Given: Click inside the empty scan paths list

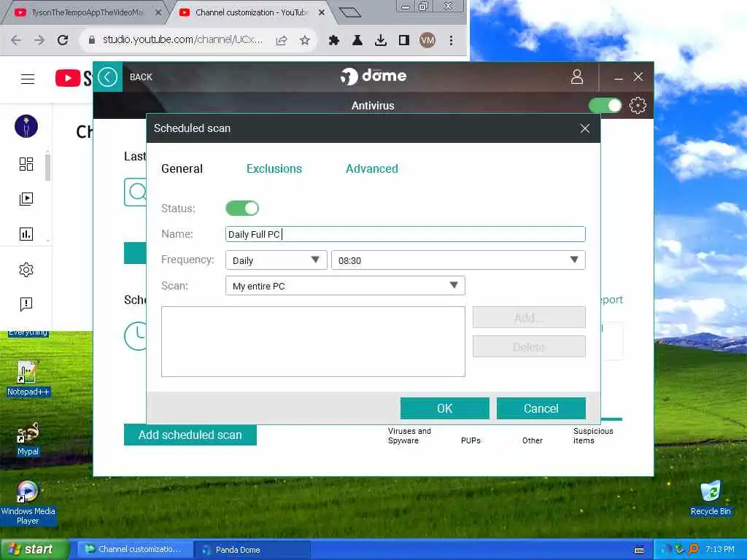Looking at the screenshot, I should 313,341.
